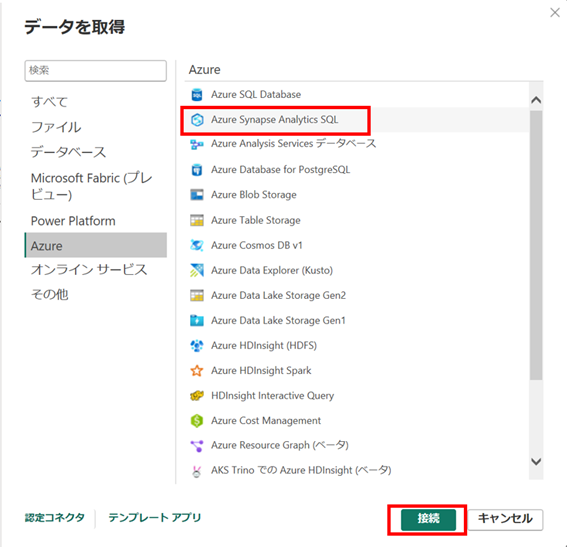Viewport: 567px width, 547px height.
Task: Open the すべて category
Action: pyautogui.click(x=50, y=102)
